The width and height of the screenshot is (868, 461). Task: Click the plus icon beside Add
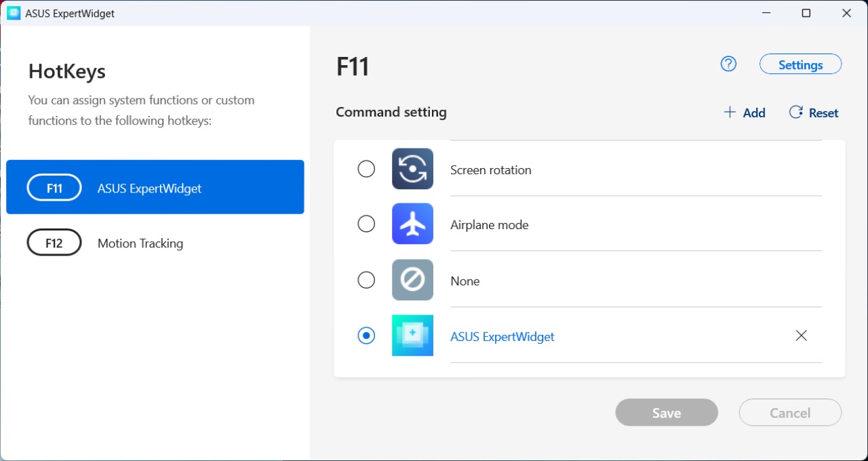pyautogui.click(x=730, y=113)
